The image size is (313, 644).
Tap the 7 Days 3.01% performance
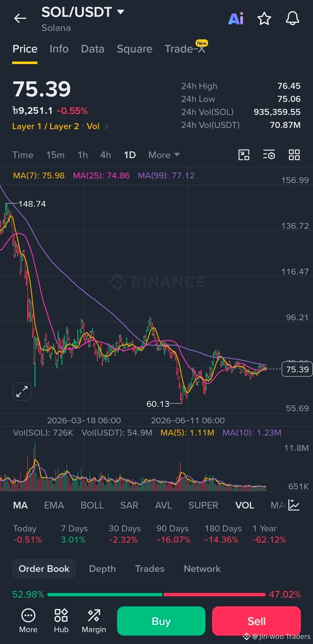click(74, 534)
